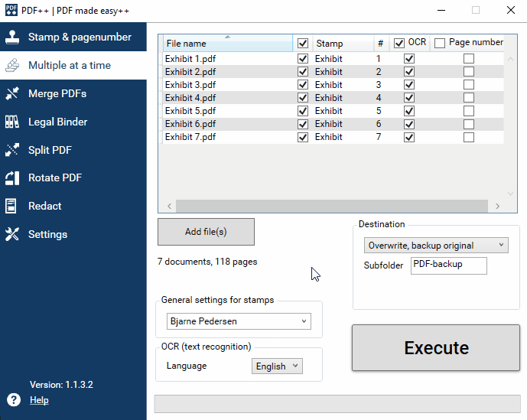
Task: Select the Exhibit 1.pdf row
Action: 333,59
